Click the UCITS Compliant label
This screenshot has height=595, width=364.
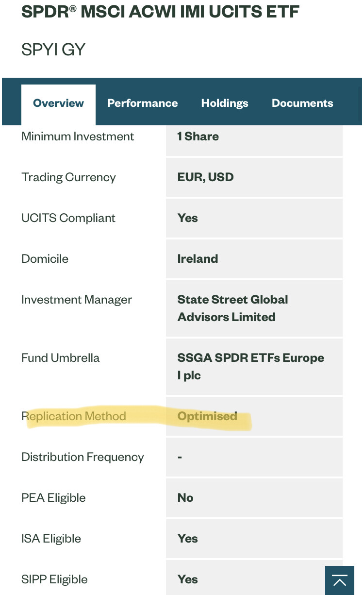(x=68, y=218)
